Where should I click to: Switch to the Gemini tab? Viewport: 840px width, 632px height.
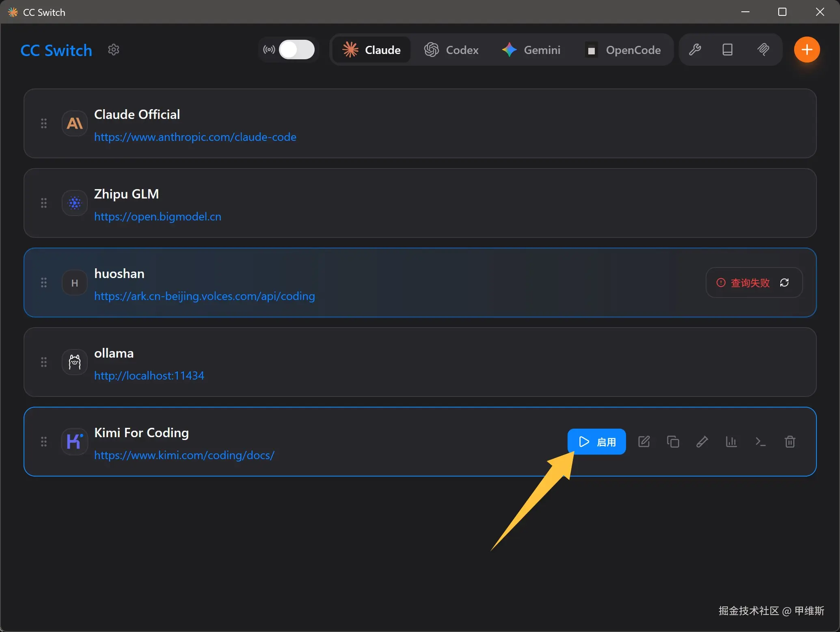pyautogui.click(x=531, y=50)
